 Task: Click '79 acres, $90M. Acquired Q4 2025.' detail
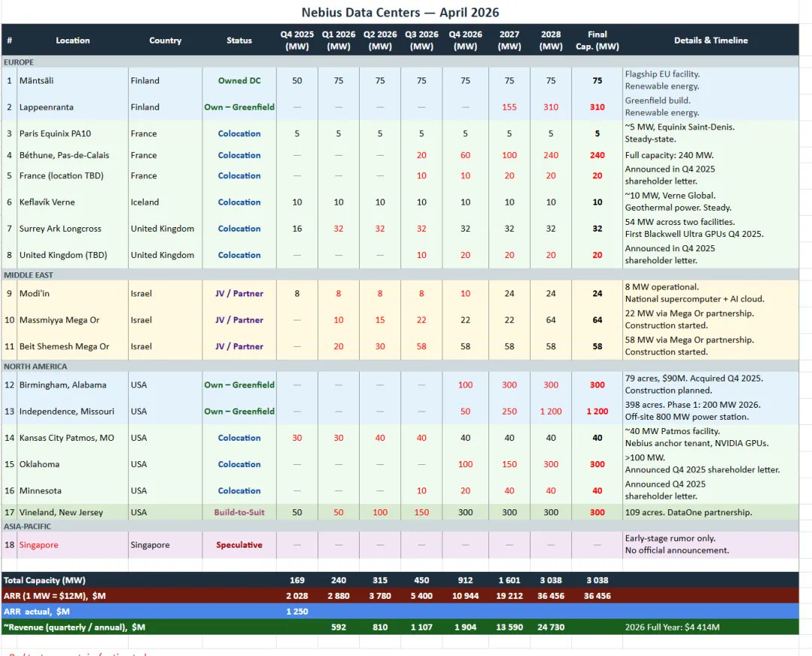[693, 378]
